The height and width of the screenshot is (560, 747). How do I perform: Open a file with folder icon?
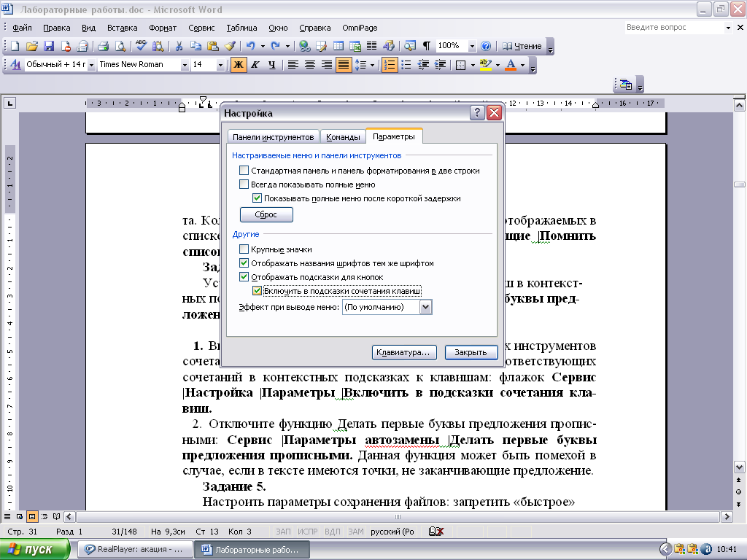[32, 46]
